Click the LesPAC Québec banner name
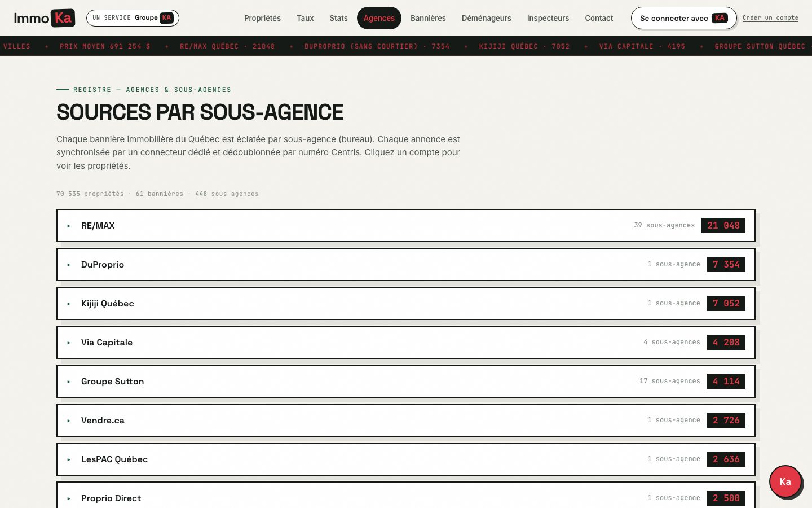812x508 pixels. [x=114, y=459]
